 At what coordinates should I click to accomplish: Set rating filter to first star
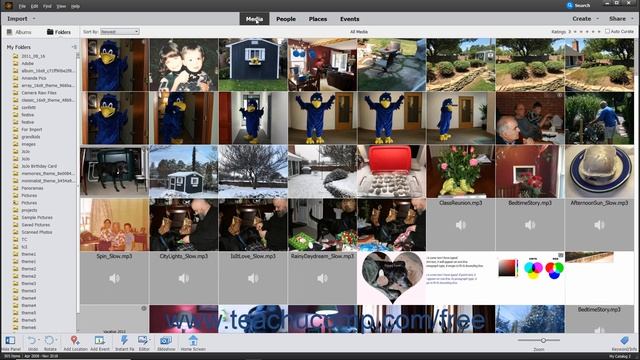[576, 31]
